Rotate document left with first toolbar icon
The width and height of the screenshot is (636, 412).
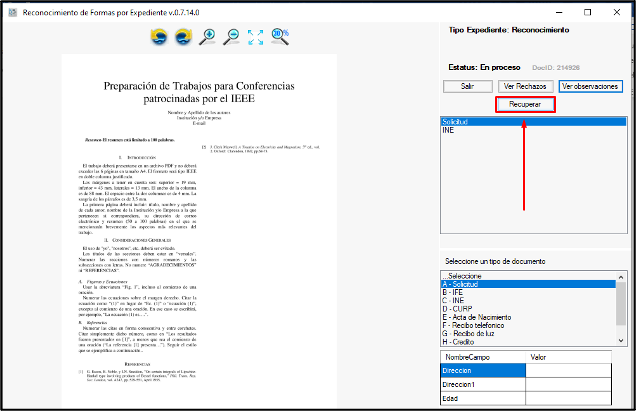pos(159,38)
